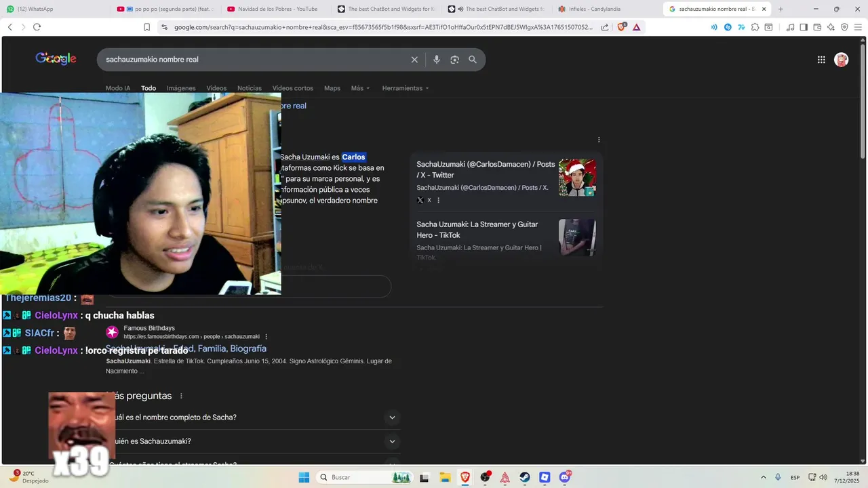Open three-dot menu on the X Twitter result
Viewport: 868px width, 488px height.
click(439, 200)
